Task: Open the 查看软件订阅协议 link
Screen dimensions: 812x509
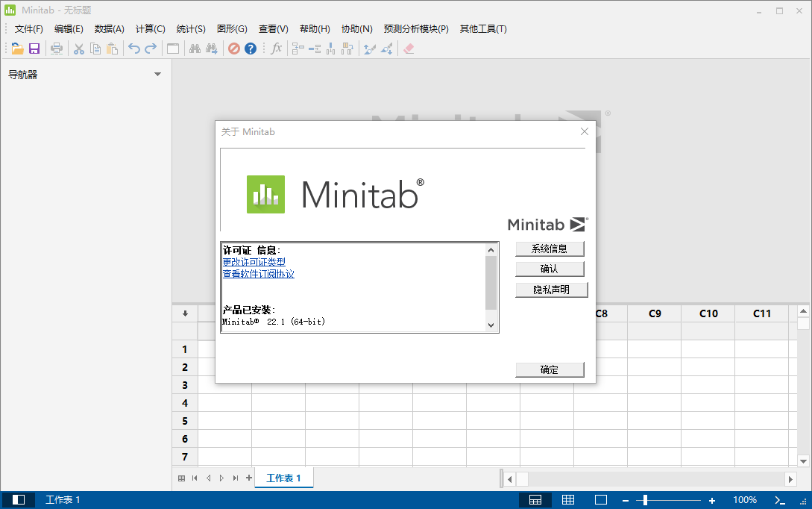Action: [259, 274]
